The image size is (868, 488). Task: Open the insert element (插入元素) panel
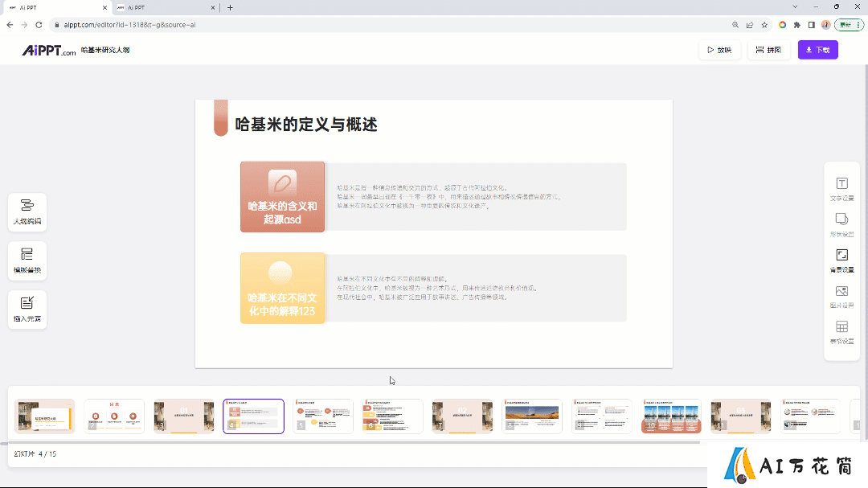coord(27,309)
